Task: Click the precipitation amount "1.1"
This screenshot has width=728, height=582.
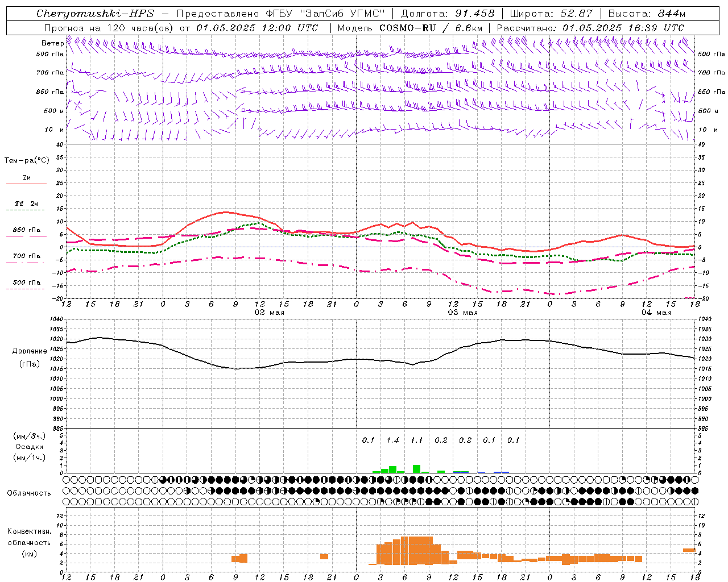Action: click(x=416, y=440)
